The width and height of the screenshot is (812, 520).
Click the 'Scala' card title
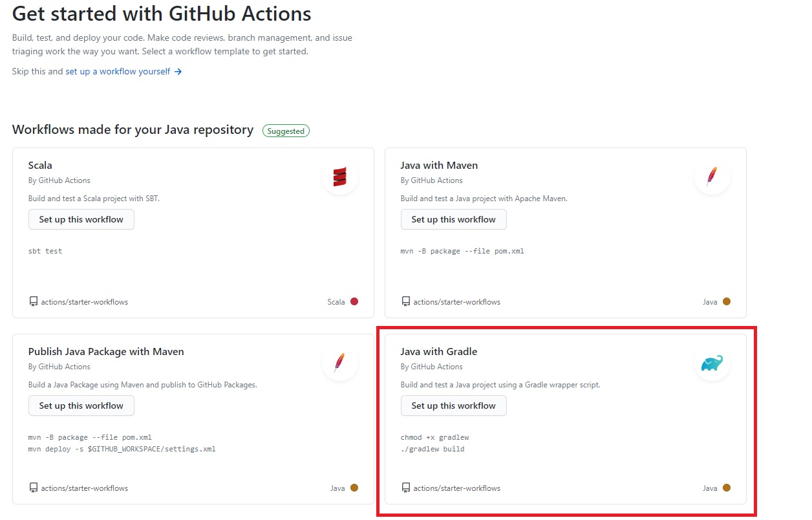tap(40, 165)
